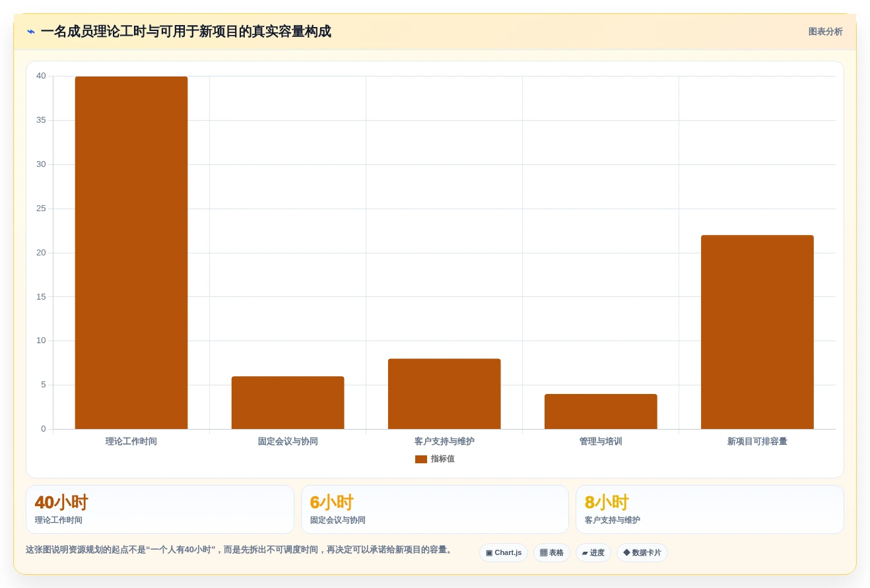Select the 新项目可排容量 bar in the chart
This screenshot has width=870, height=588.
757,332
